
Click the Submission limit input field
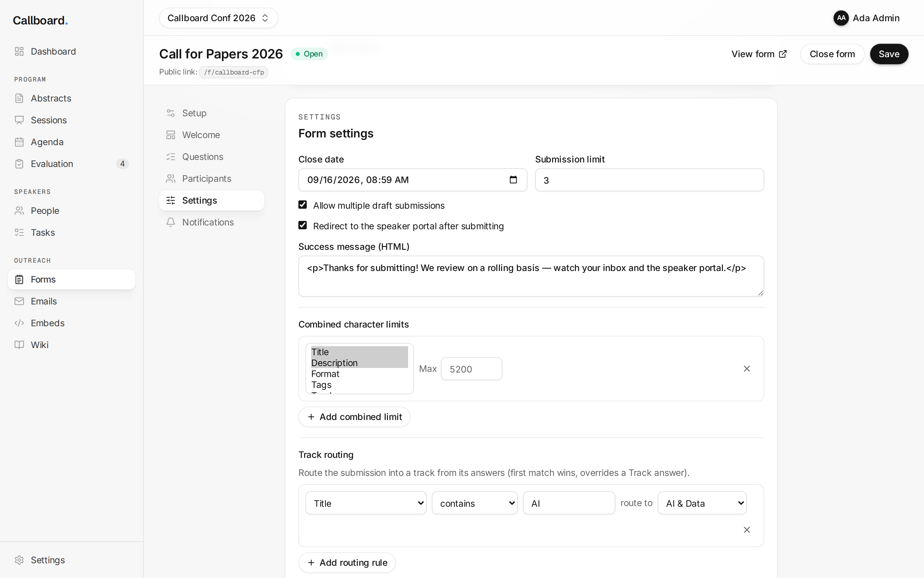point(649,180)
